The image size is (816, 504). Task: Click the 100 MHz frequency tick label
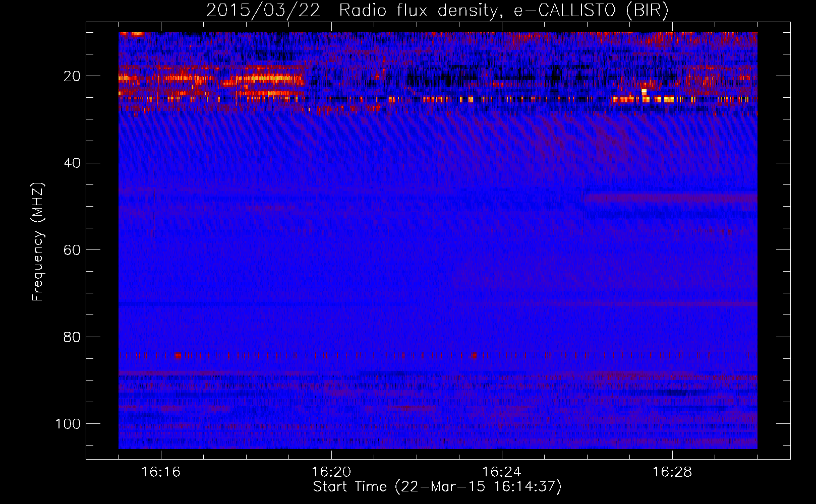point(68,424)
